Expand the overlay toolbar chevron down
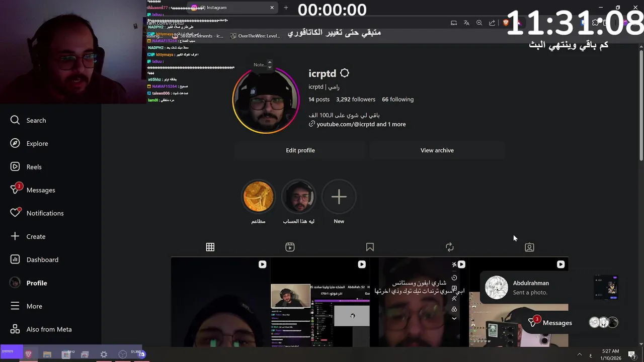Viewport: 644px width, 362px height. (x=454, y=318)
